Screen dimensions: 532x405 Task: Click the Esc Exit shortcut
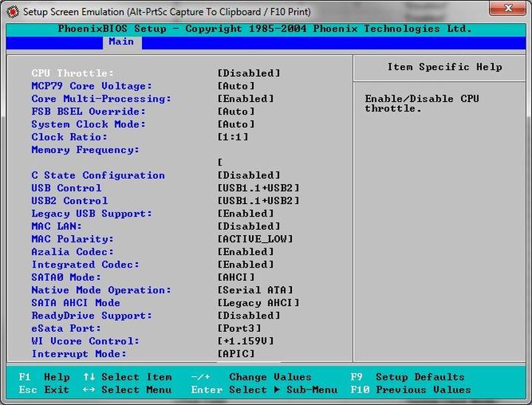click(44, 389)
